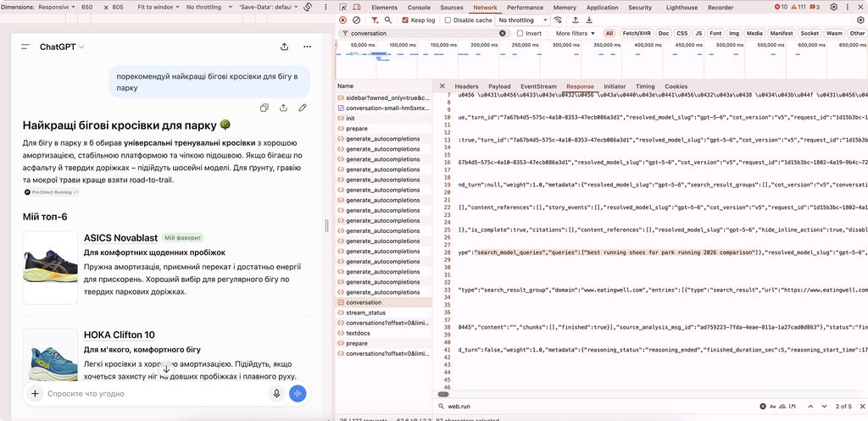Image resolution: width=868 pixels, height=421 pixels.
Task: Open the 'Save-Data' default dropdown
Action: click(x=269, y=7)
